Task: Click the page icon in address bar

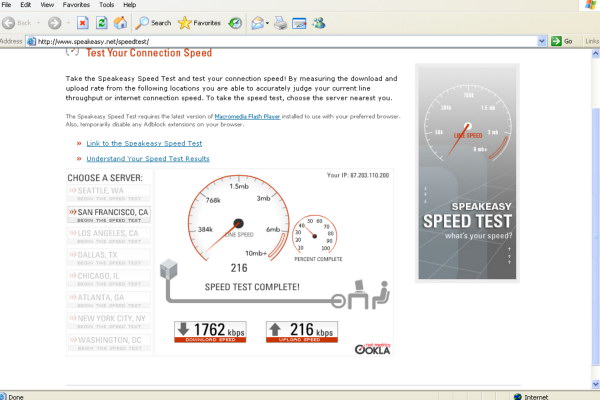Action: click(x=31, y=41)
